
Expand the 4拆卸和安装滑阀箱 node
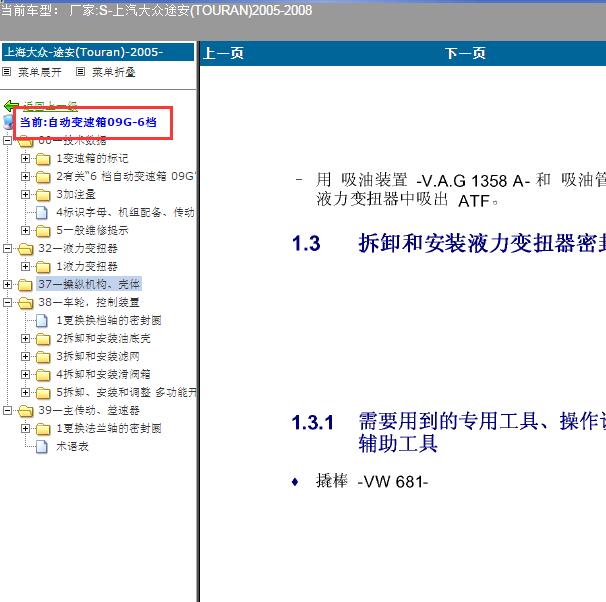point(25,374)
